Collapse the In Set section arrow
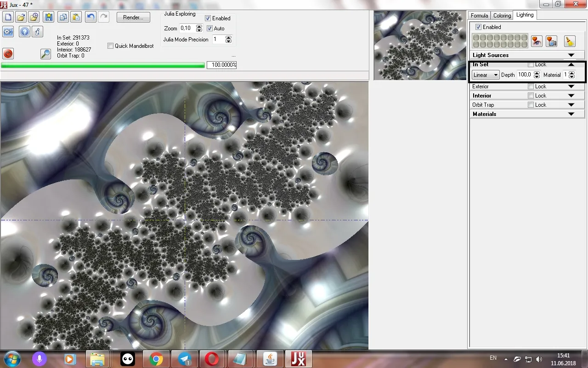 [x=571, y=64]
